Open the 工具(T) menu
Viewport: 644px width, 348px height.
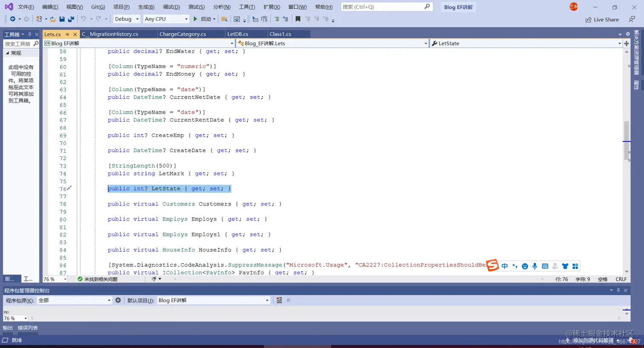pyautogui.click(x=247, y=7)
